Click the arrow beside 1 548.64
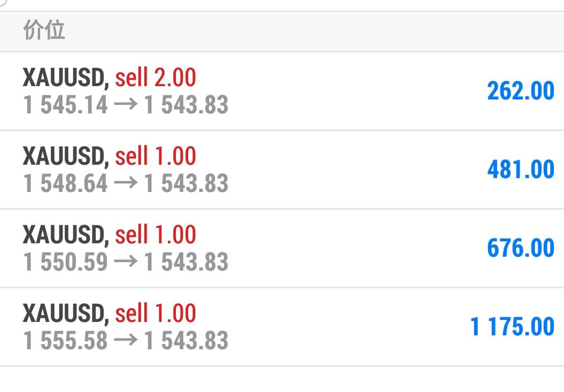This screenshot has height=392, width=564. (x=126, y=183)
